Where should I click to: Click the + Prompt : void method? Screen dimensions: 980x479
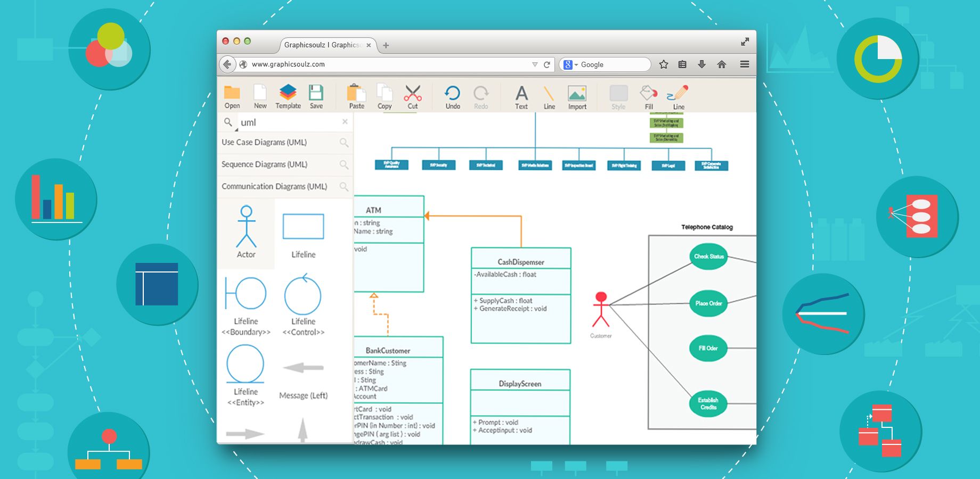[x=495, y=423]
